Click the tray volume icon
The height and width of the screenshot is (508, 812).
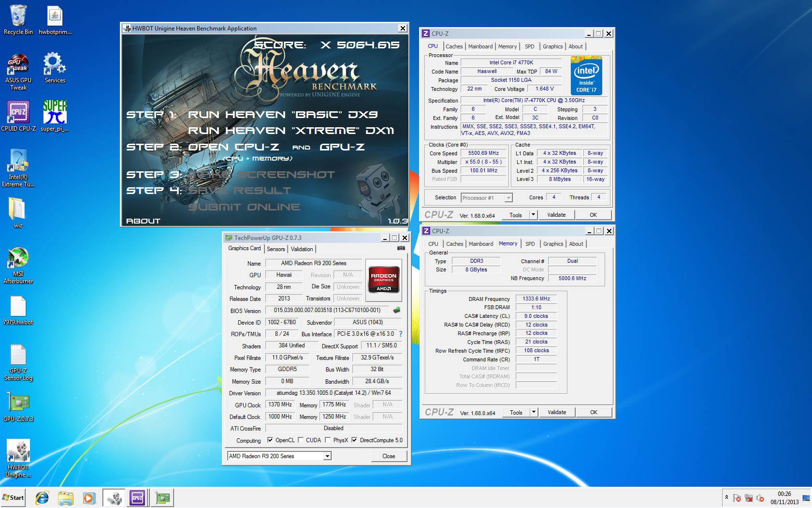[x=760, y=498]
